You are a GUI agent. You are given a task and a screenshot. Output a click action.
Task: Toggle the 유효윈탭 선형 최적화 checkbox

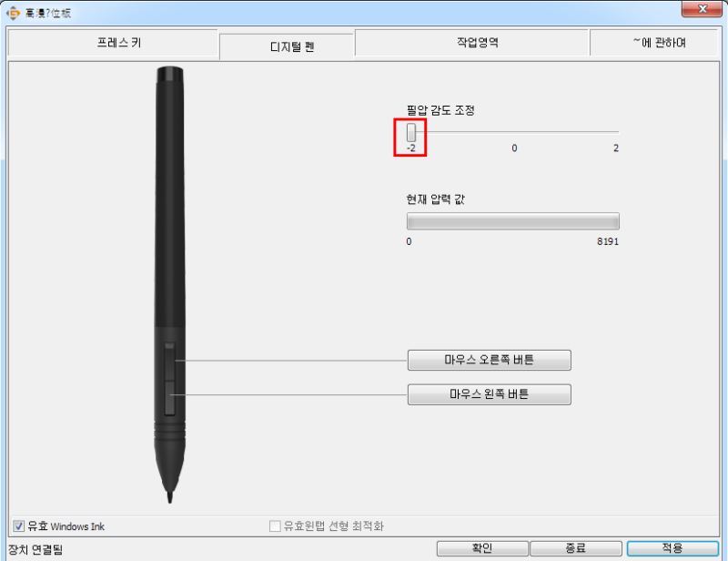tap(275, 526)
